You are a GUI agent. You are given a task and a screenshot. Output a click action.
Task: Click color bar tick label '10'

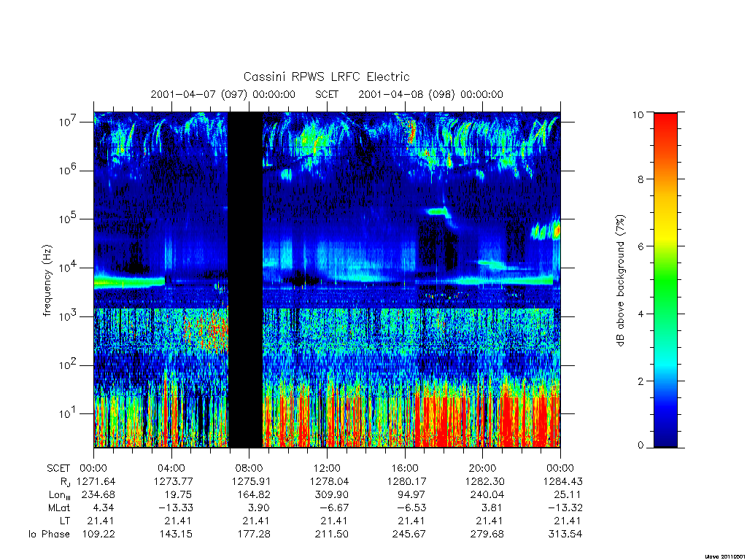pyautogui.click(x=638, y=114)
